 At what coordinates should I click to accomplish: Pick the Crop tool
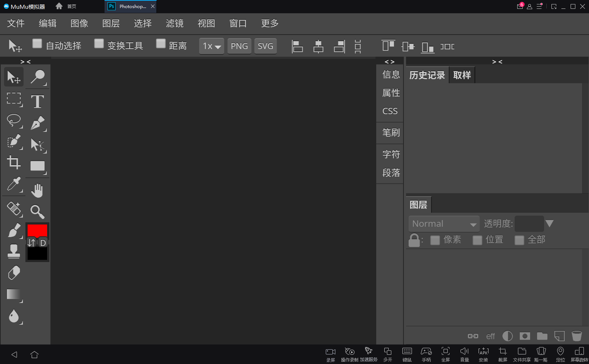[14, 162]
